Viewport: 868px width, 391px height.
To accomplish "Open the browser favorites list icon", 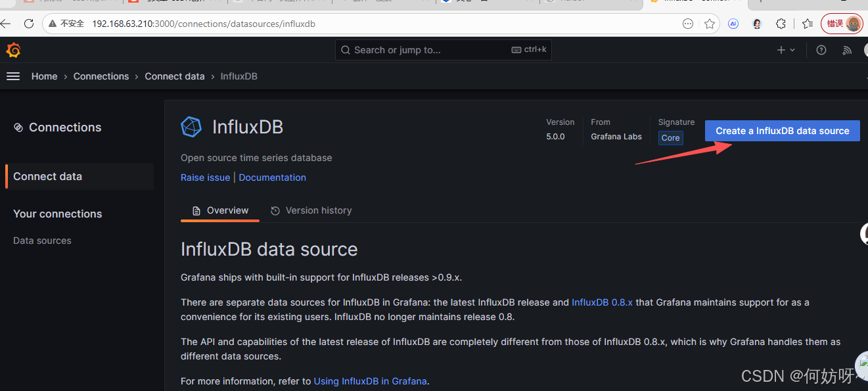I will point(808,24).
